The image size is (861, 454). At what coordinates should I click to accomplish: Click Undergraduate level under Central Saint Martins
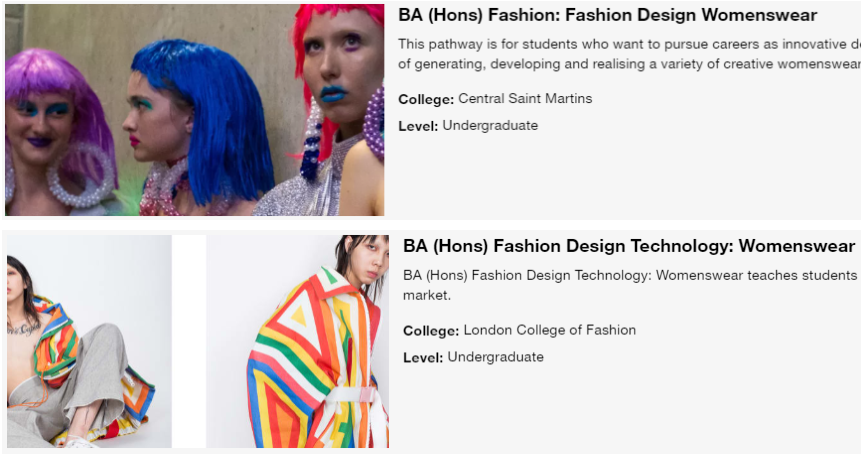(490, 126)
